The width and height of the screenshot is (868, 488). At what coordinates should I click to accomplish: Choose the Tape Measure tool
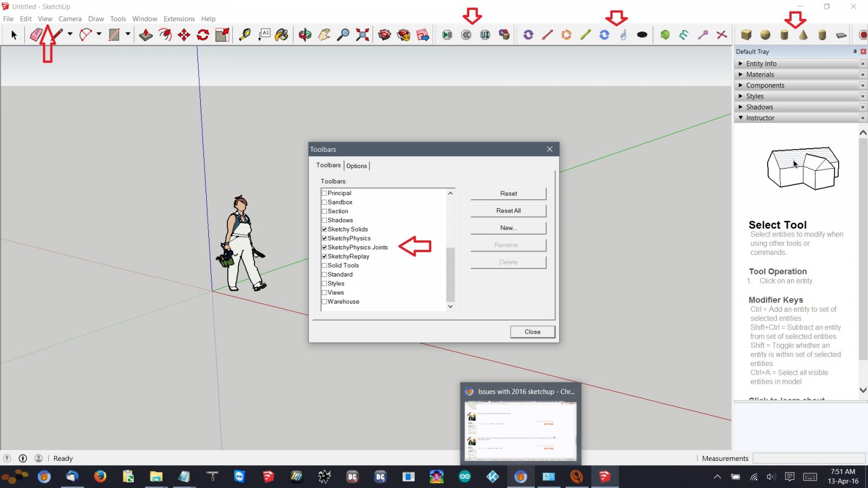point(244,34)
